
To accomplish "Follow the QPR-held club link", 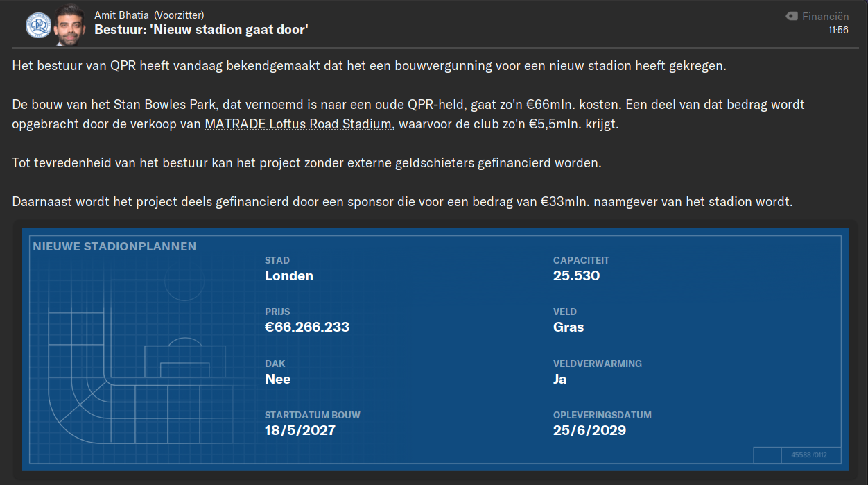I will point(421,105).
